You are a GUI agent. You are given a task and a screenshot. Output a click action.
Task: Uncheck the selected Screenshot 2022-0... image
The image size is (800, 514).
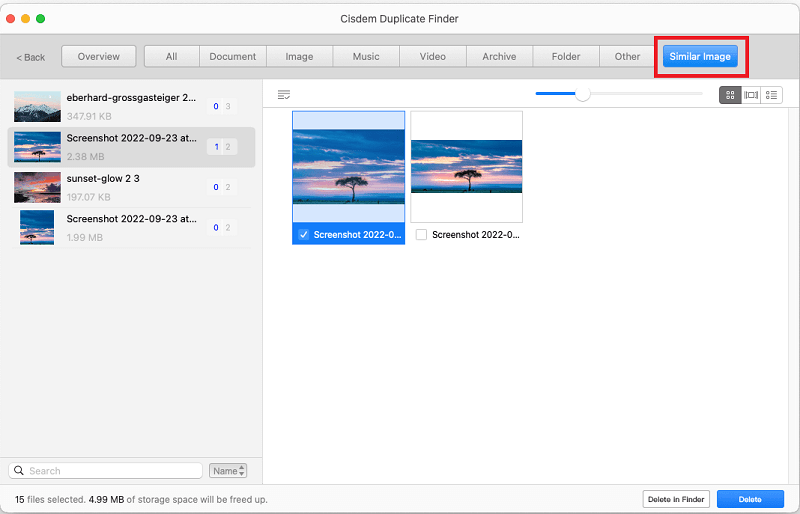click(304, 234)
